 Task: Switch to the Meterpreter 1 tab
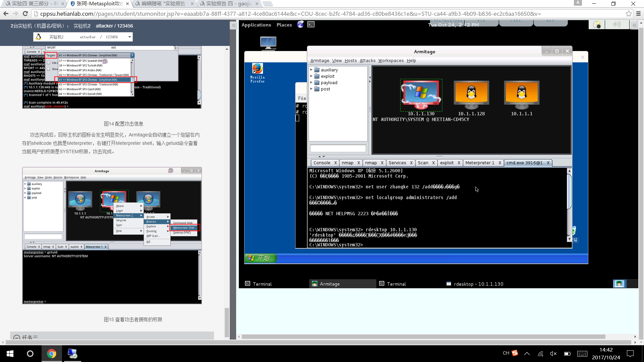point(480,163)
